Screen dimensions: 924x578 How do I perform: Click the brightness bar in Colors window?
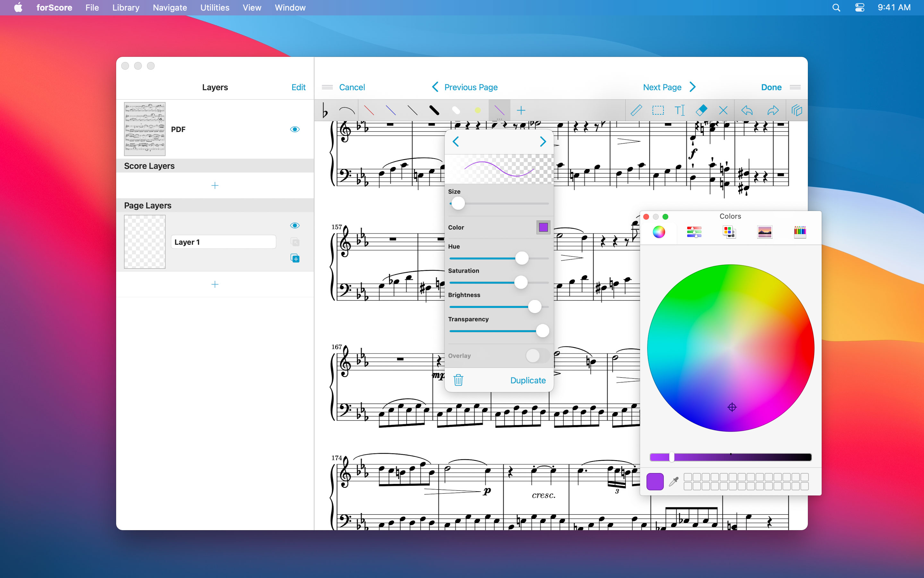click(731, 457)
